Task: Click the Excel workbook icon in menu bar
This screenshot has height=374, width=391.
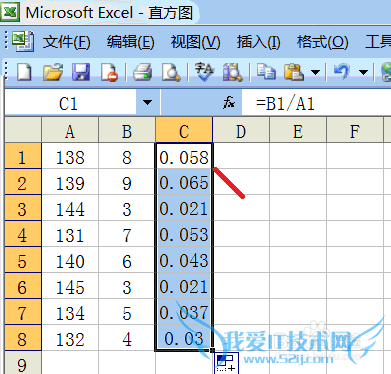Action: 23,41
